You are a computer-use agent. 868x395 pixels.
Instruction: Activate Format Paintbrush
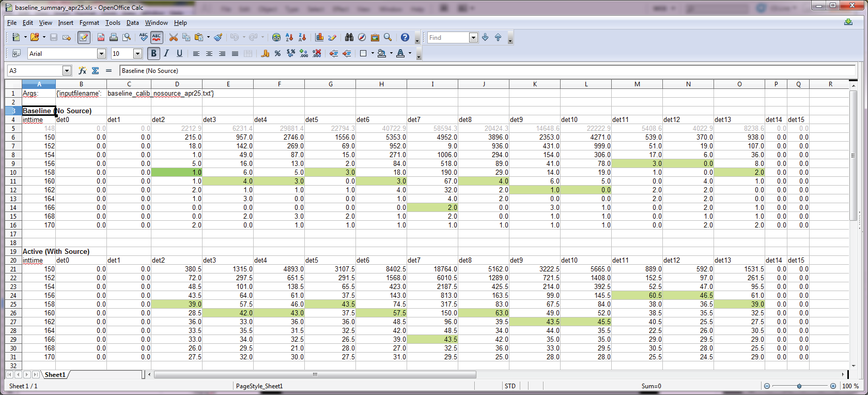click(219, 37)
